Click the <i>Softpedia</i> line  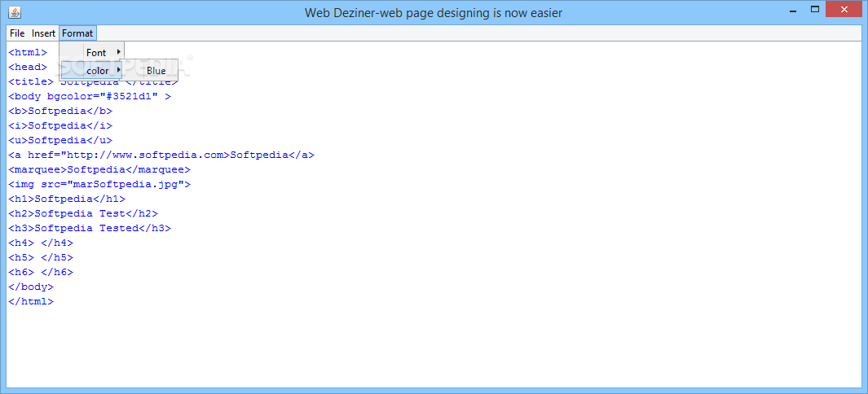60,125
